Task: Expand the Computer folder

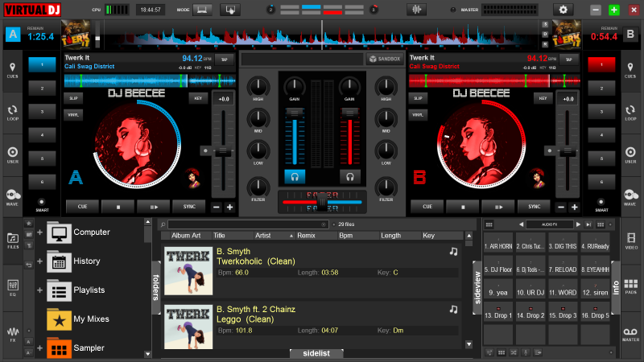Action: pos(39,232)
